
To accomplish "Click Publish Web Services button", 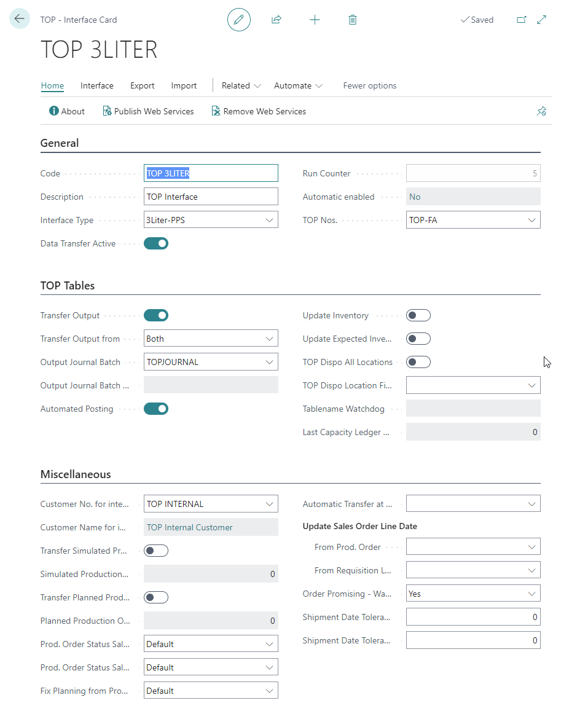I will (148, 111).
